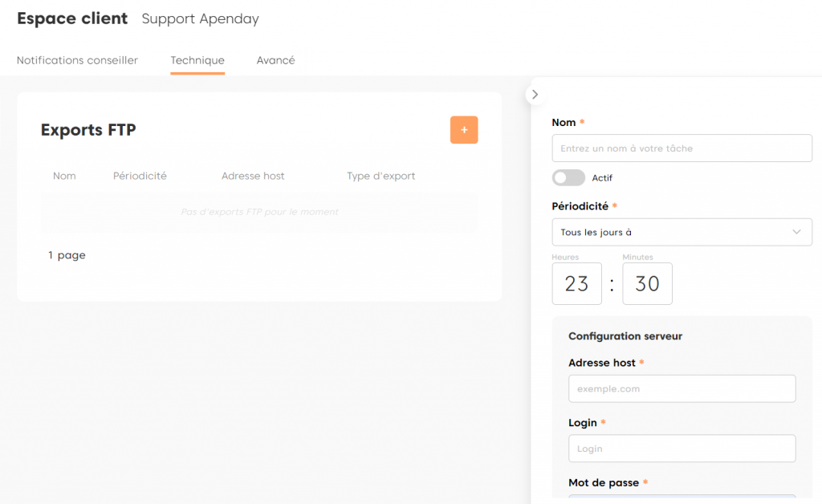Click the Minutes field showing 30
The width and height of the screenshot is (822, 504).
647,284
